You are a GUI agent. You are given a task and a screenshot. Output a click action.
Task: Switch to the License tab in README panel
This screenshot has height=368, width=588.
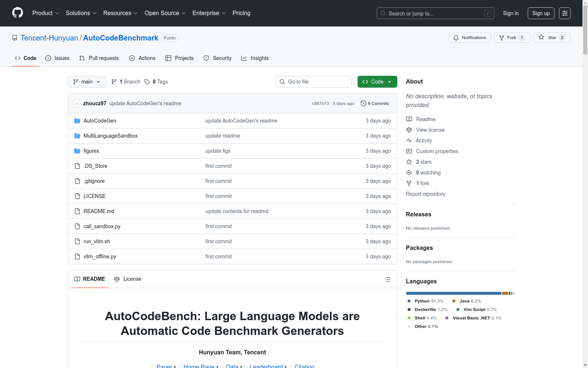pos(128,279)
